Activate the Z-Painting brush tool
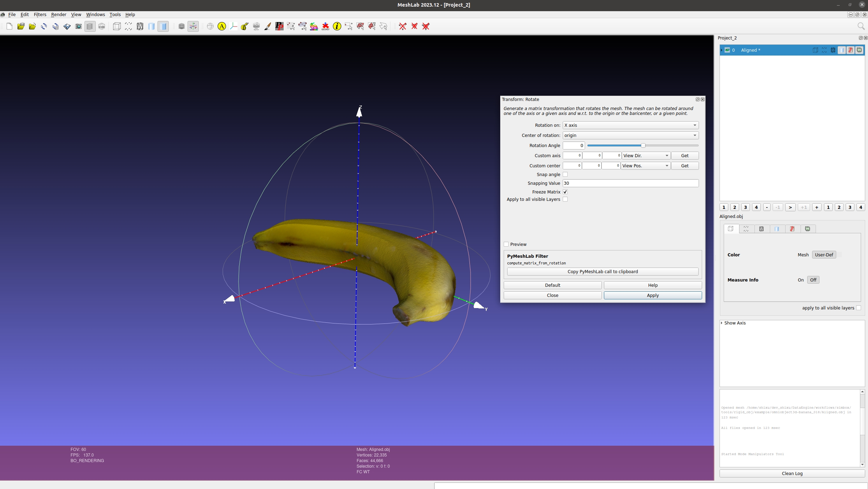The height and width of the screenshot is (489, 868). (267, 26)
